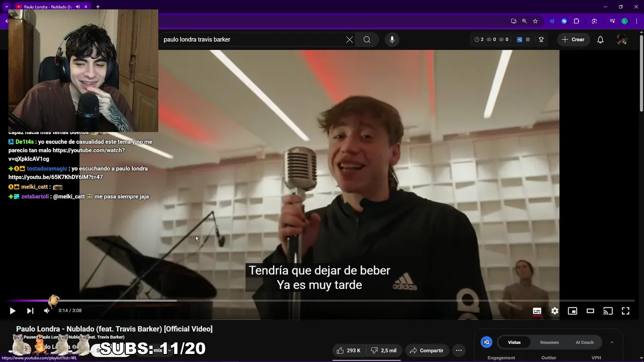Cast video to a TV
644x362 pixels.
point(608,311)
